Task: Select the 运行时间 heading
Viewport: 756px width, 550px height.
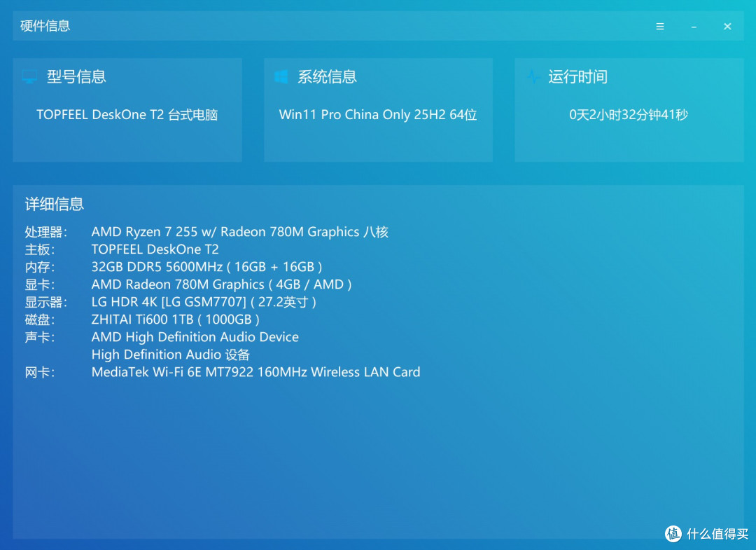Action: [x=577, y=76]
